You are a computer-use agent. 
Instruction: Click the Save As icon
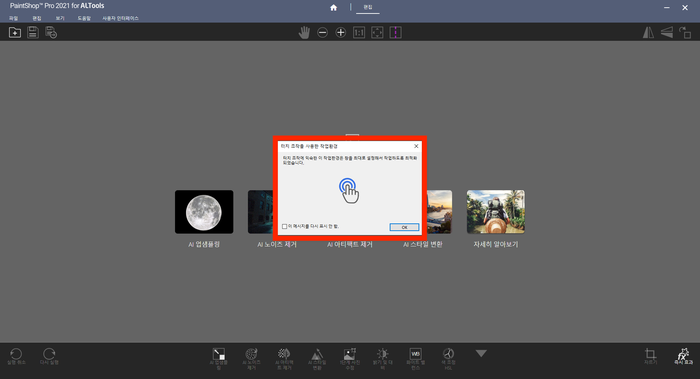click(51, 33)
